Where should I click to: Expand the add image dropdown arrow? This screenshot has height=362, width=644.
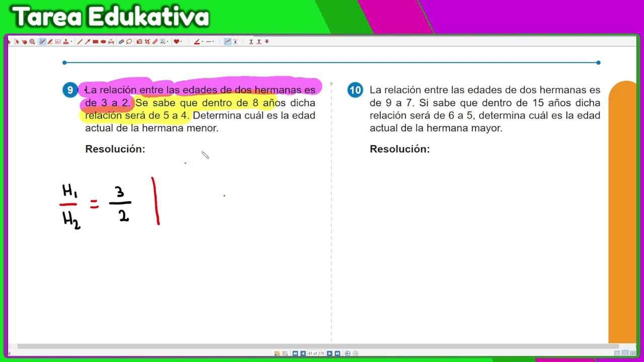(168, 42)
